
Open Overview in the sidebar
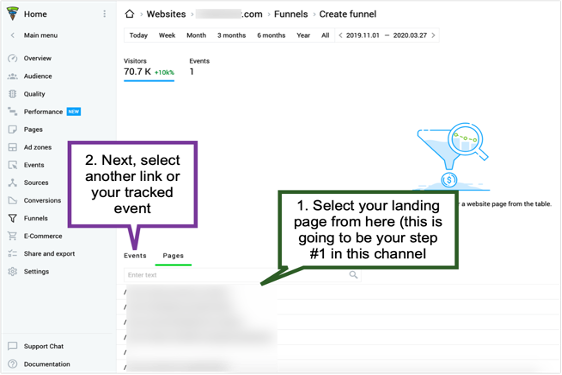tap(38, 58)
